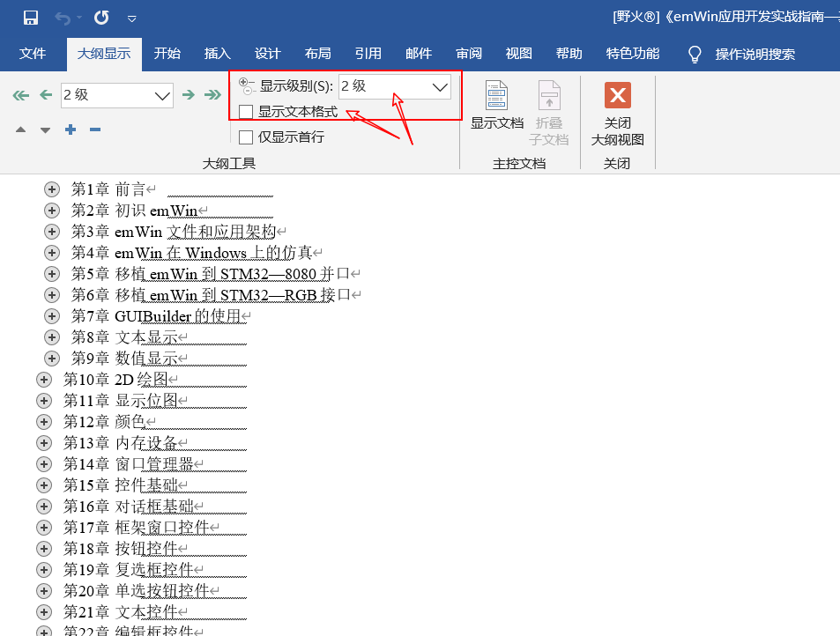Viewport: 840px width, 636px height.
Task: Switch to the 审阅 ribbon tab
Action: click(x=469, y=54)
